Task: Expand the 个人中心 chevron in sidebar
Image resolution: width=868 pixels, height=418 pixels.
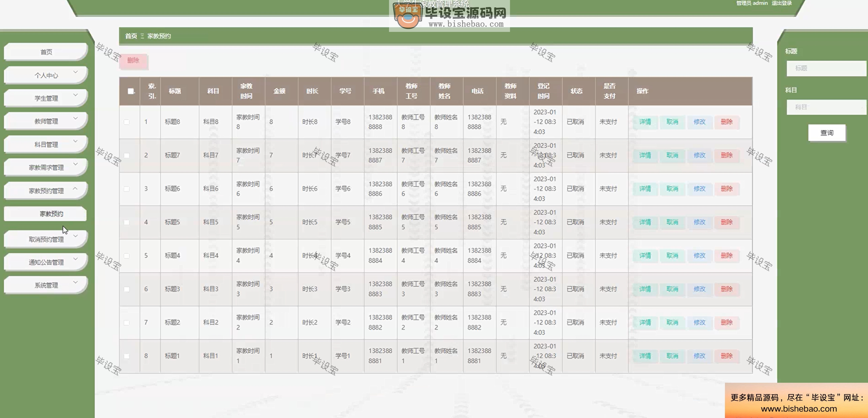Action: 76,72
